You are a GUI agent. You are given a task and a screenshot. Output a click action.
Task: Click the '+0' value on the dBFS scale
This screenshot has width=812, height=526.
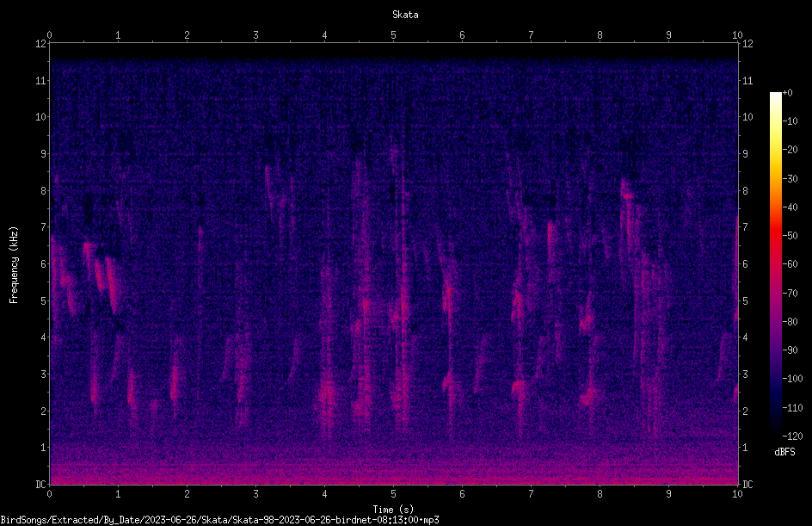pos(787,93)
